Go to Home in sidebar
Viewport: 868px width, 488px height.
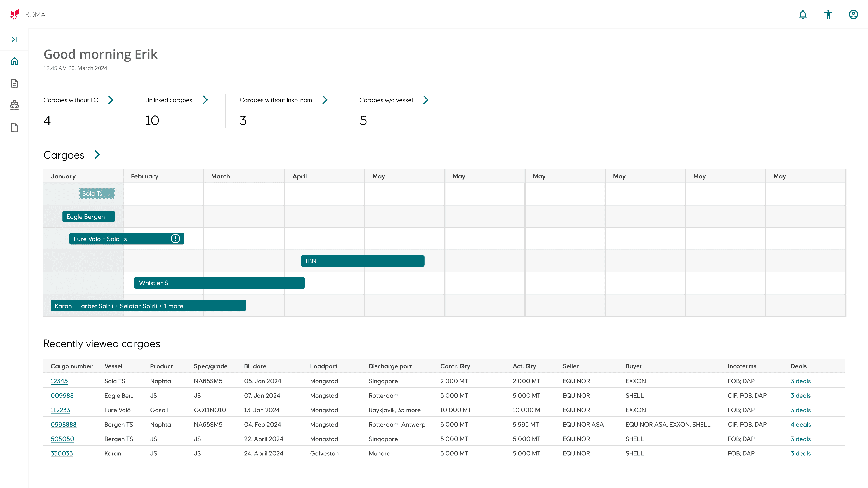[14, 61]
